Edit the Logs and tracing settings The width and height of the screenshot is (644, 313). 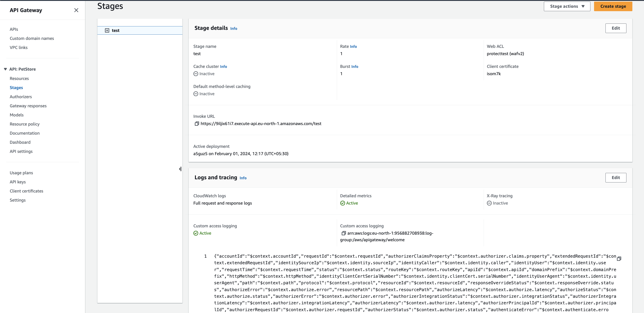click(x=616, y=177)
